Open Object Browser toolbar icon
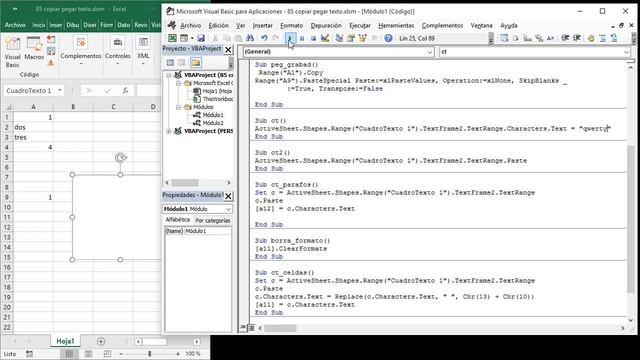The image size is (640, 360). point(362,38)
